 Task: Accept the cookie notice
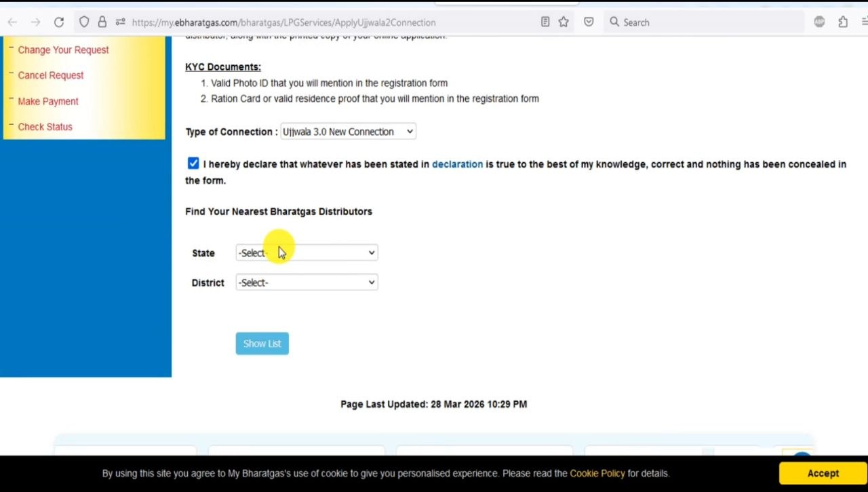tap(823, 474)
